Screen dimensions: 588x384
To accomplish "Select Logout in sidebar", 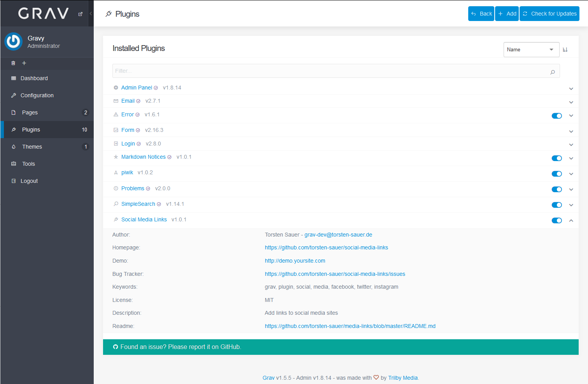I will 47,181.
